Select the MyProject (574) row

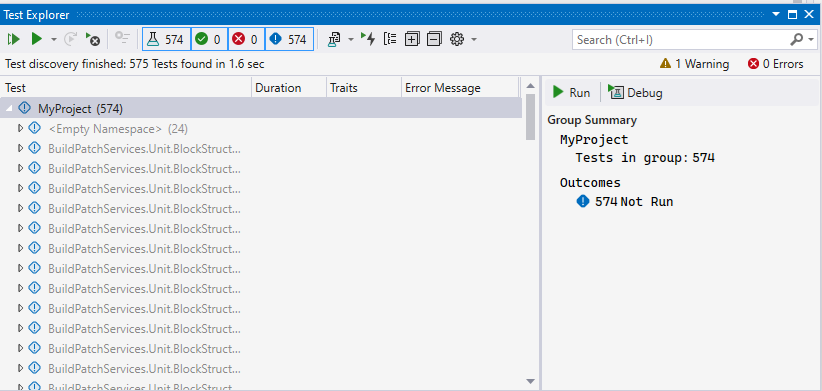click(261, 108)
